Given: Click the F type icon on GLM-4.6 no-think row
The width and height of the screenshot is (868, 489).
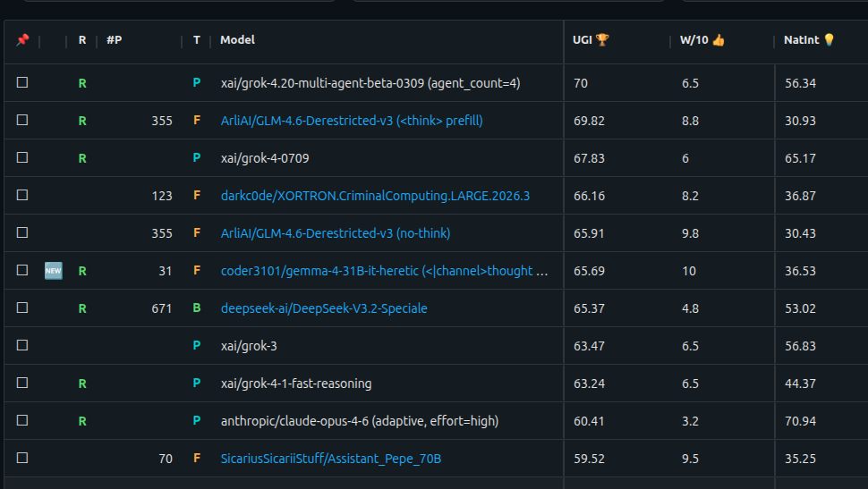Looking at the screenshot, I should pos(197,233).
